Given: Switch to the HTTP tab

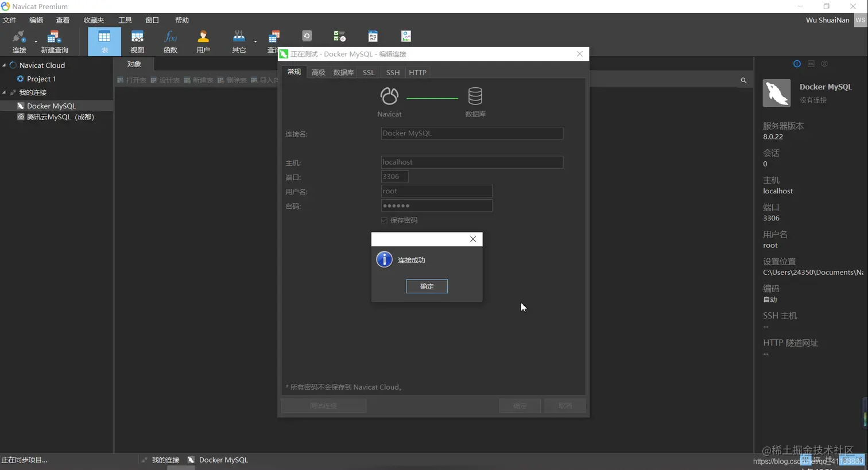Looking at the screenshot, I should [417, 72].
